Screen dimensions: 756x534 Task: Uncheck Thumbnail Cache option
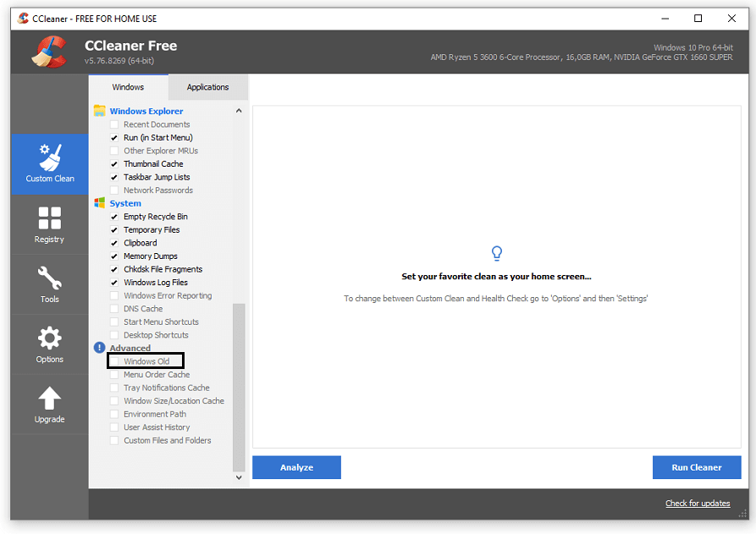114,164
